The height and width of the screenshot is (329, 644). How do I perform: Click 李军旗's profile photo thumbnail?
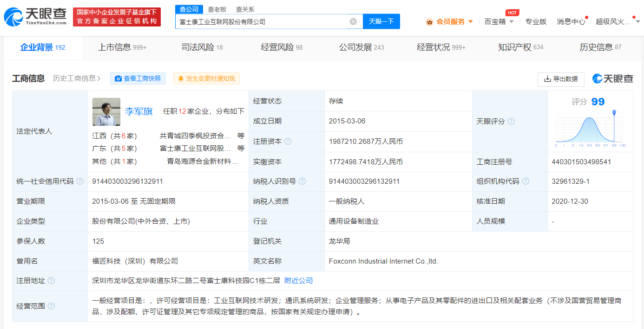[106, 112]
